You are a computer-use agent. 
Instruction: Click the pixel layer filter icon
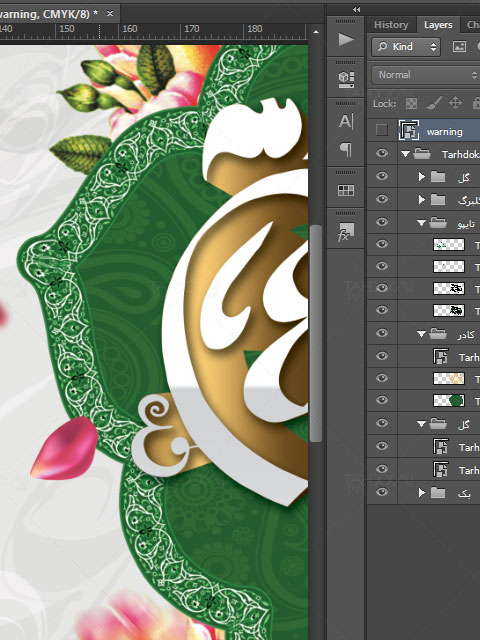(459, 47)
